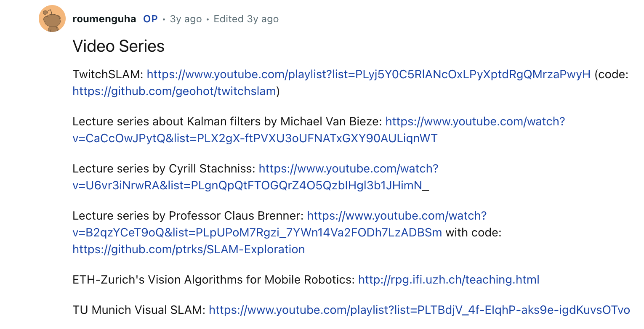Click the "Video Series" heading
This screenshot has height=329, width=644.
pyautogui.click(x=118, y=46)
